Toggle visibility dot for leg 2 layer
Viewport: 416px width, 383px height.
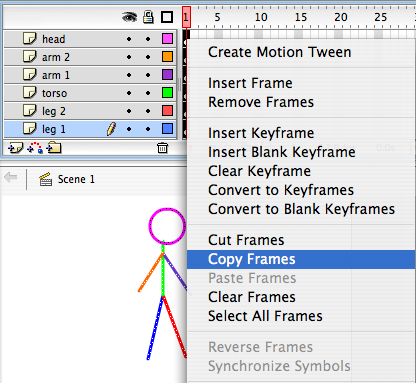click(x=129, y=111)
